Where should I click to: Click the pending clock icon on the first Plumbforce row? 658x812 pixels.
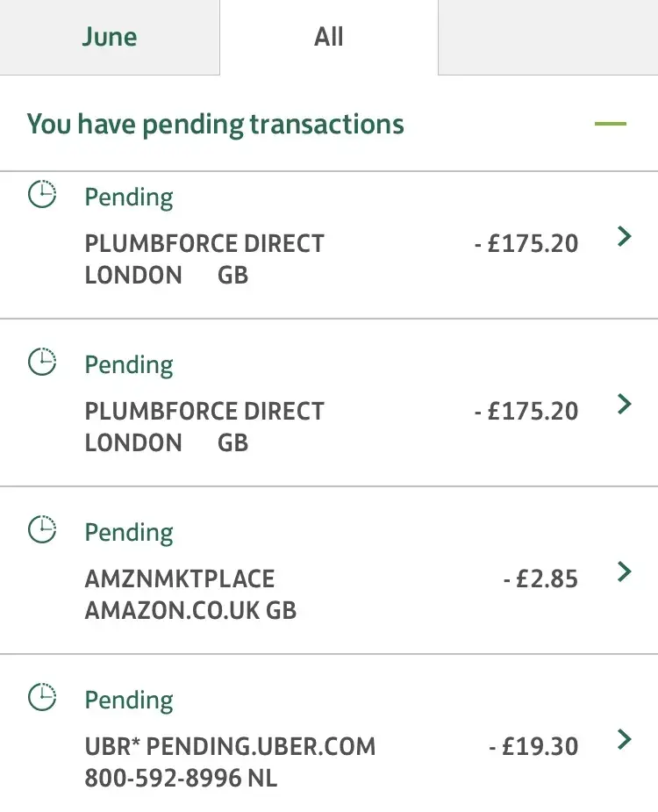click(x=42, y=194)
